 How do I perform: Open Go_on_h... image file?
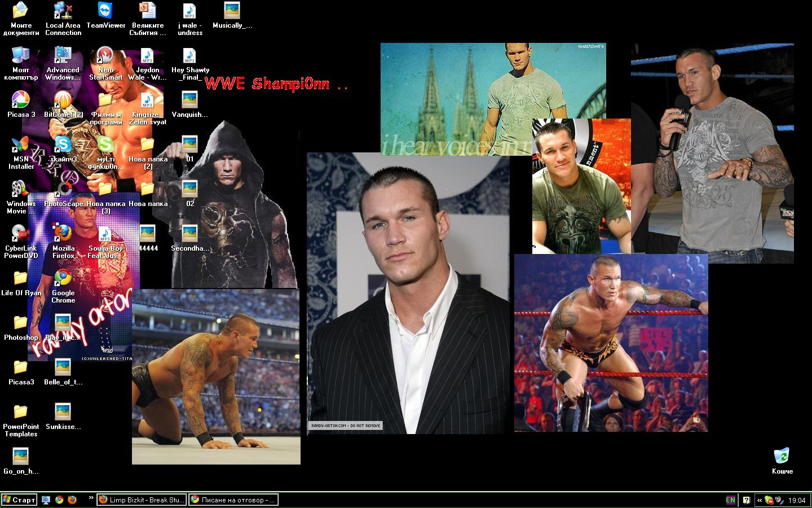coord(21,461)
